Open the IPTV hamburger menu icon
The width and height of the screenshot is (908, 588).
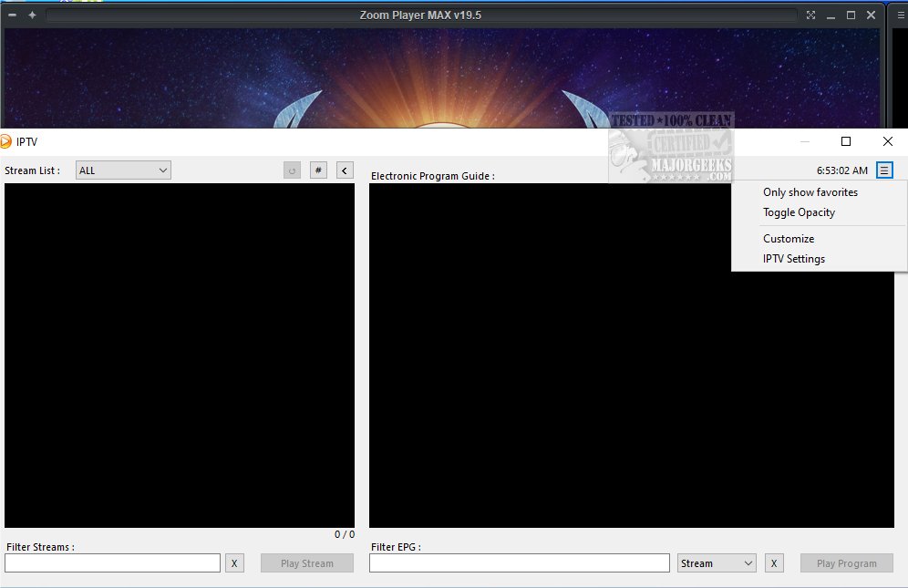[x=883, y=170]
